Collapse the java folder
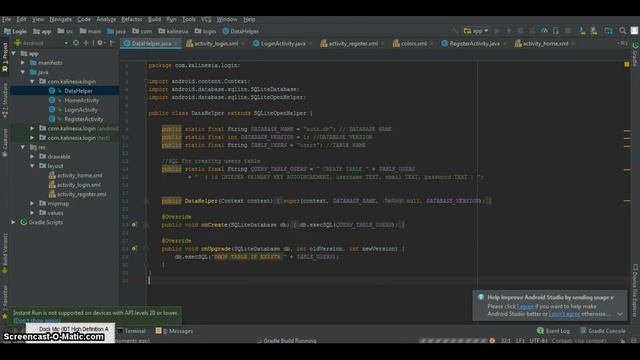Viewport: 640px width, 360px height. click(23, 72)
